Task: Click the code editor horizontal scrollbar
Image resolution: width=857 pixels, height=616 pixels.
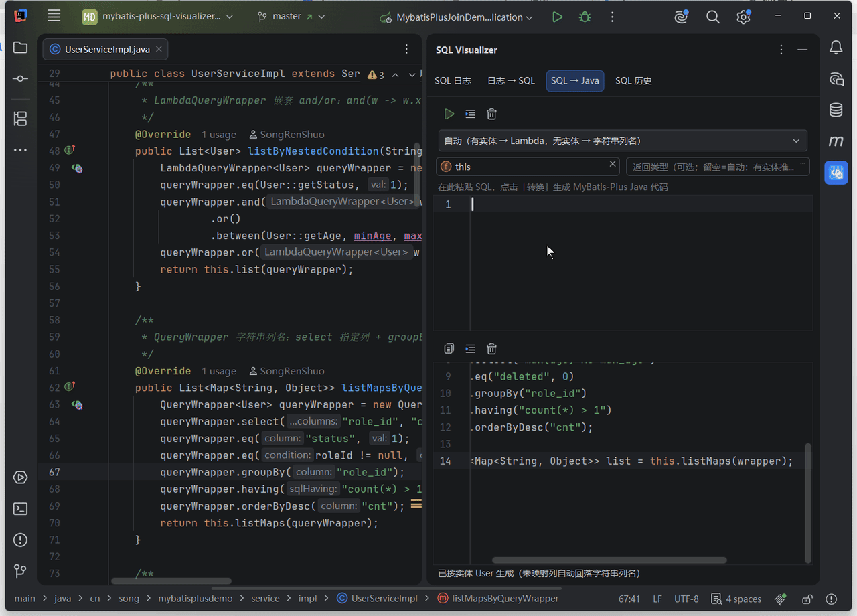Action: (x=171, y=581)
